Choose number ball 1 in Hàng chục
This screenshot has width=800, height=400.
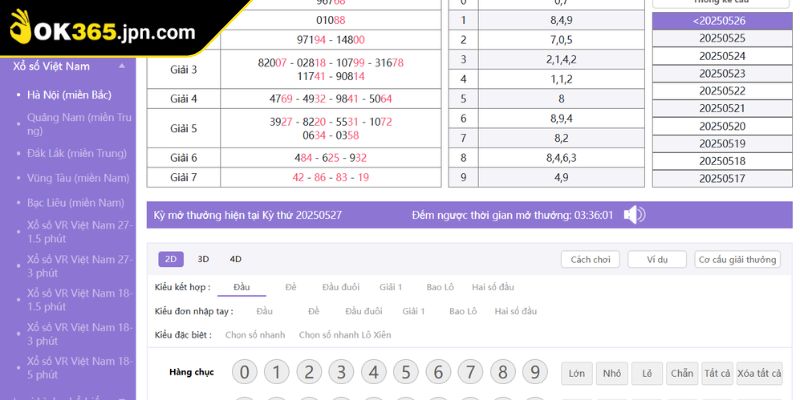click(277, 373)
